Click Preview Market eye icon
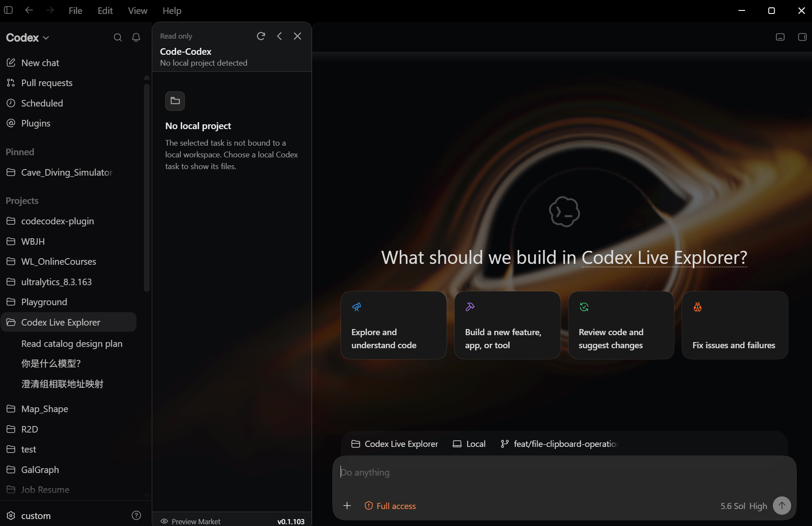Image resolution: width=812 pixels, height=526 pixels. click(164, 521)
